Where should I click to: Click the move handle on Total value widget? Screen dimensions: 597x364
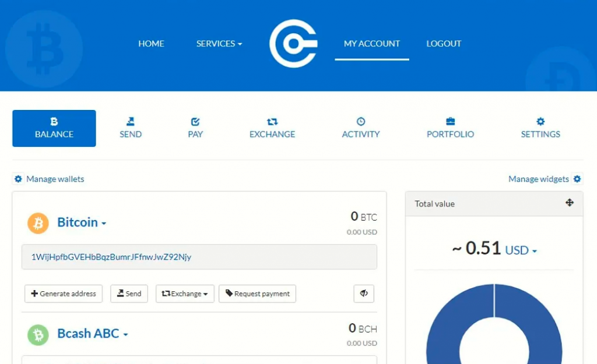tap(569, 203)
